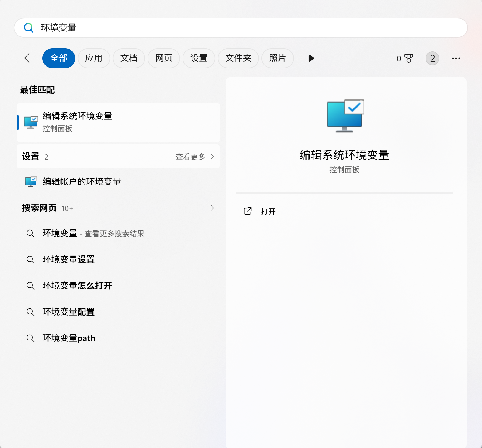Click the Microsoft Rewards medal icon
482x448 pixels.
coord(409,58)
